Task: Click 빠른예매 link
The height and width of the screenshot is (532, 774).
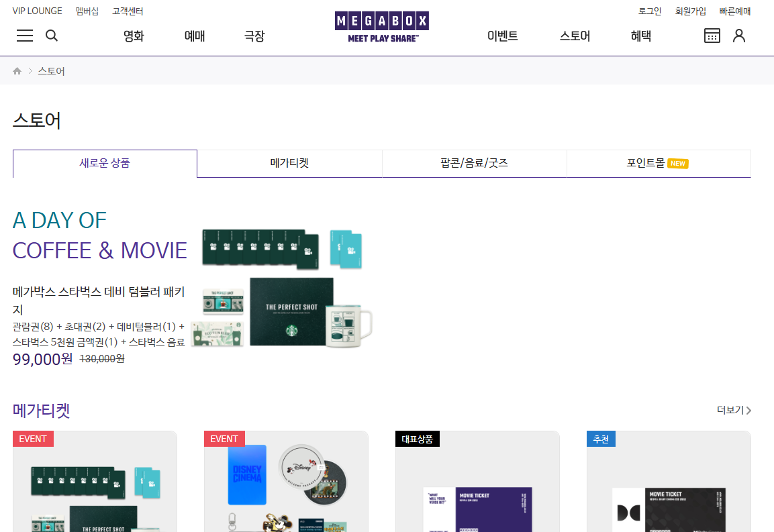Action: 735,11
